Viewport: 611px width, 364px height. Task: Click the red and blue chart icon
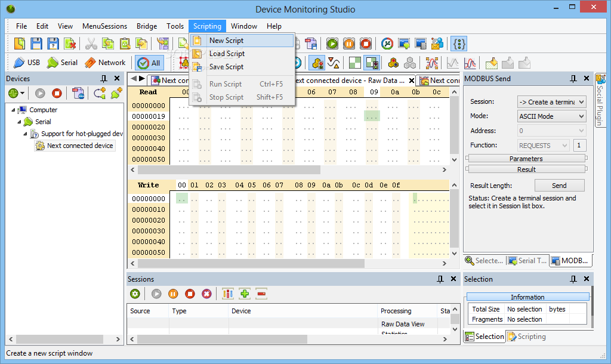pos(470,63)
